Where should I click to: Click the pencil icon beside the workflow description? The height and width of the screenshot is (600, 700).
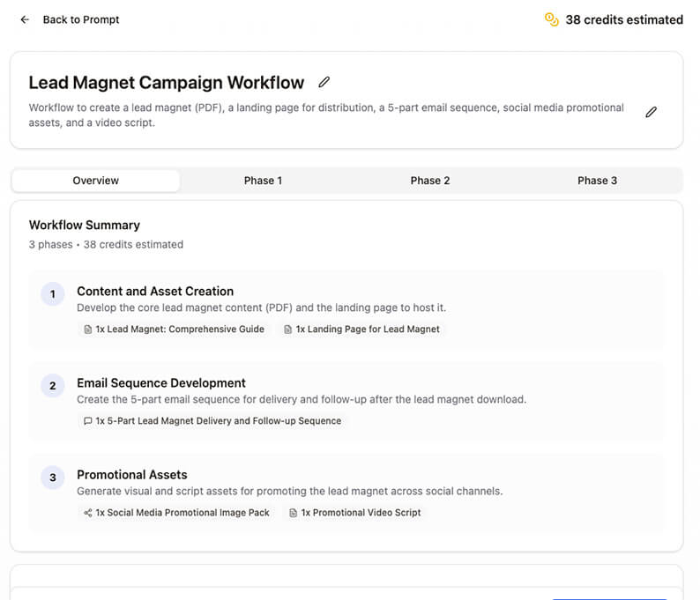click(651, 112)
